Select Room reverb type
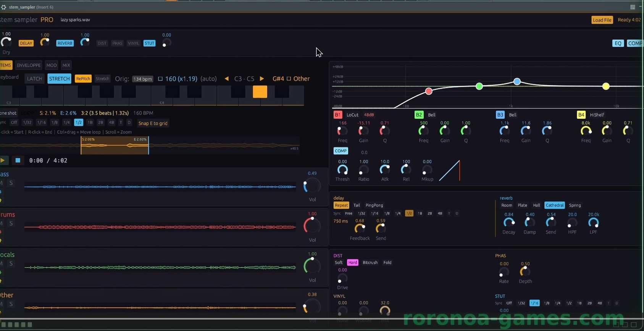This screenshot has height=331, width=644. coord(507,205)
